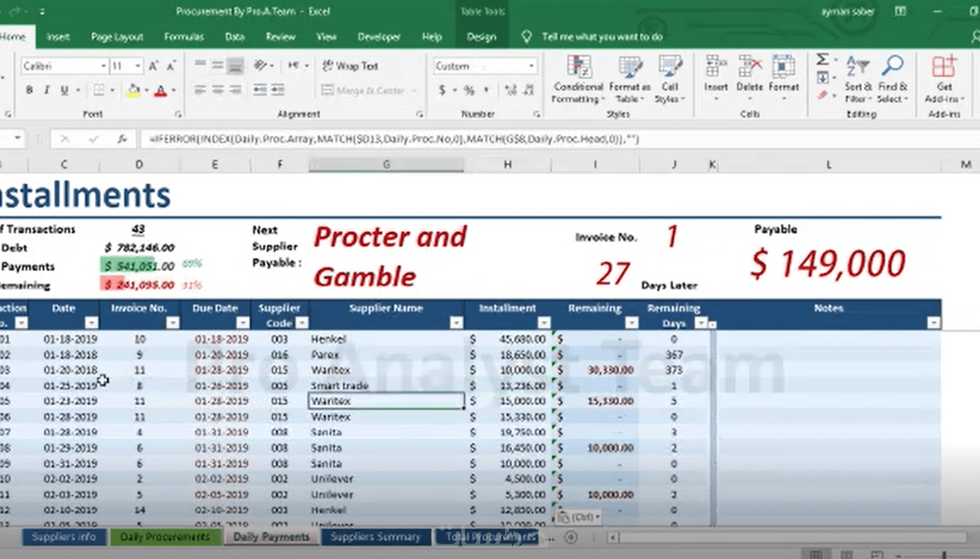
Task: Open Get Add-ins
Action: click(x=944, y=80)
